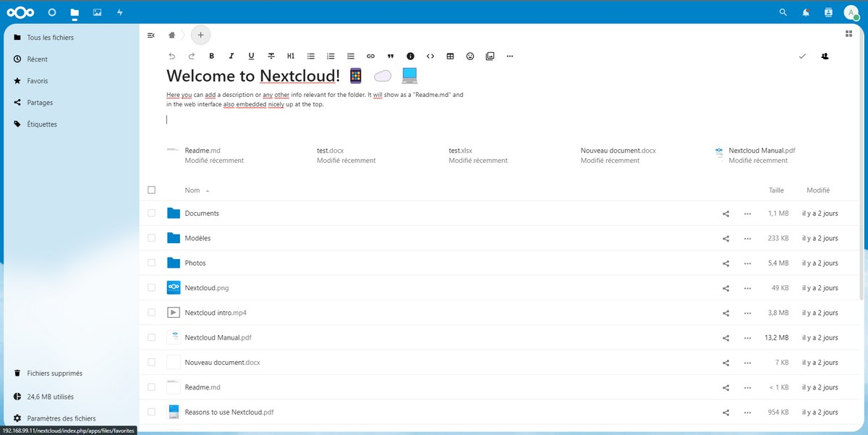Viewport: 868px width, 435px height.
Task: Click the share icon for Documents folder
Action: click(726, 214)
